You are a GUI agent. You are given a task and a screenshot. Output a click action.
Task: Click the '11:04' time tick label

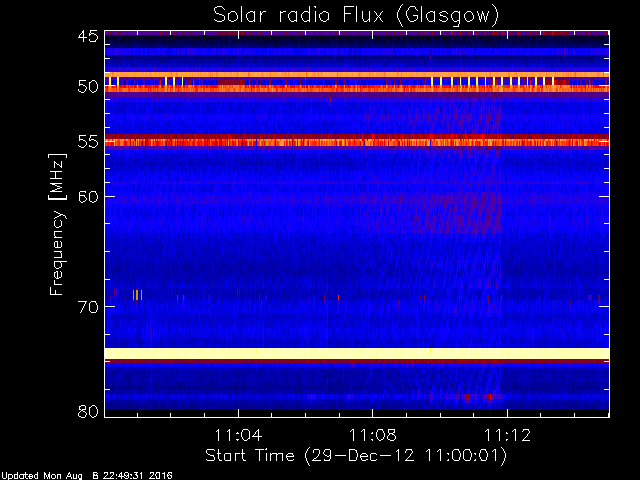coord(238,435)
